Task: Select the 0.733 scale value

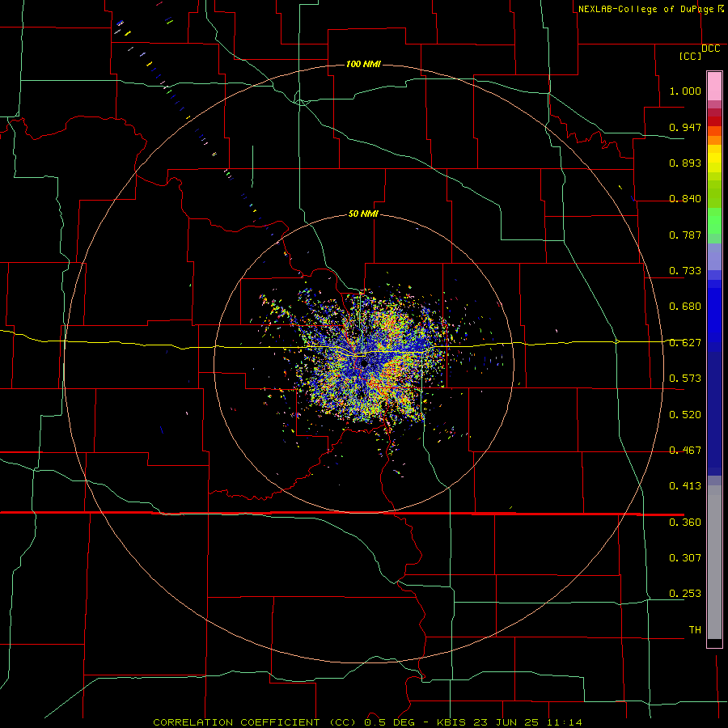Action: (x=685, y=271)
